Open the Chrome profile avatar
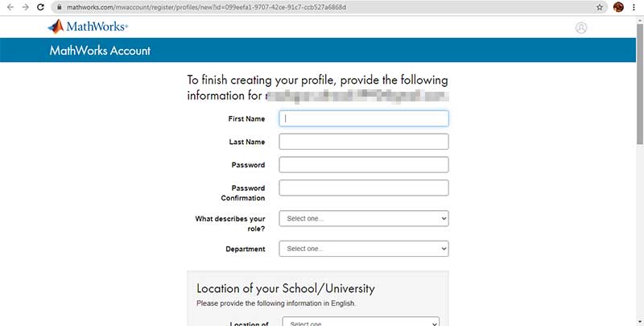Viewport: 644px width, 326px height. (x=618, y=7)
